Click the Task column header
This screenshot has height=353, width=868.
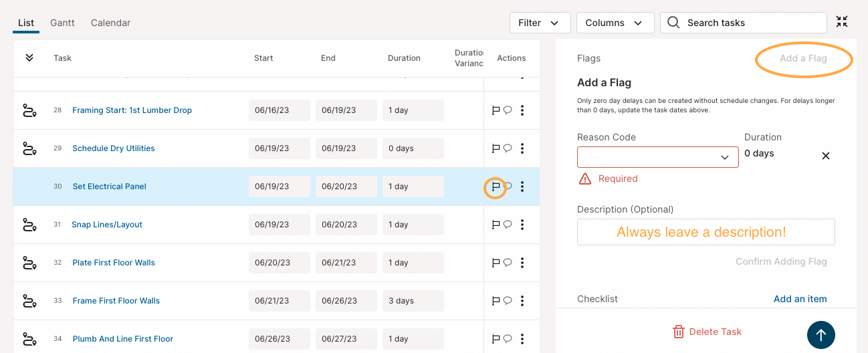[x=62, y=58]
